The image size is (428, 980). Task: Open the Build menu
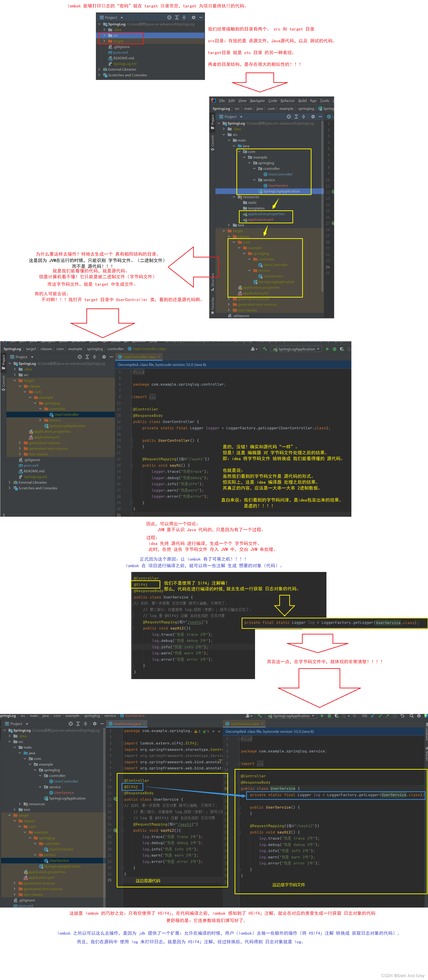(x=302, y=101)
